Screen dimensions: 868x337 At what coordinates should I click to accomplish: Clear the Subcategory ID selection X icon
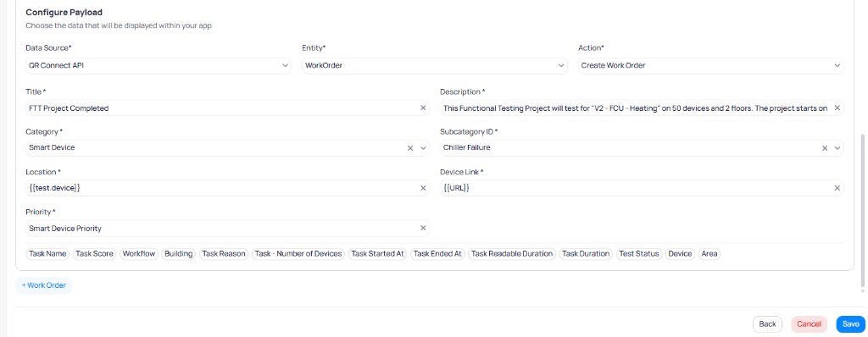(824, 147)
